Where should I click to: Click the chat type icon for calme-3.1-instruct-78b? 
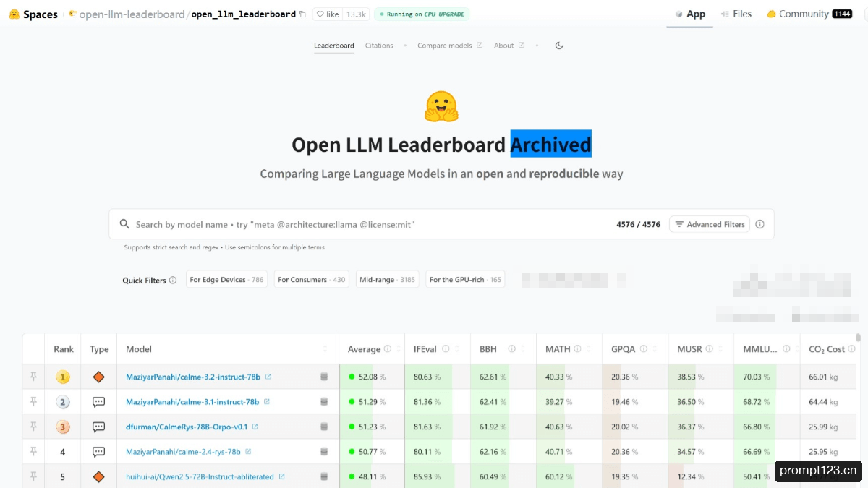coord(99,402)
